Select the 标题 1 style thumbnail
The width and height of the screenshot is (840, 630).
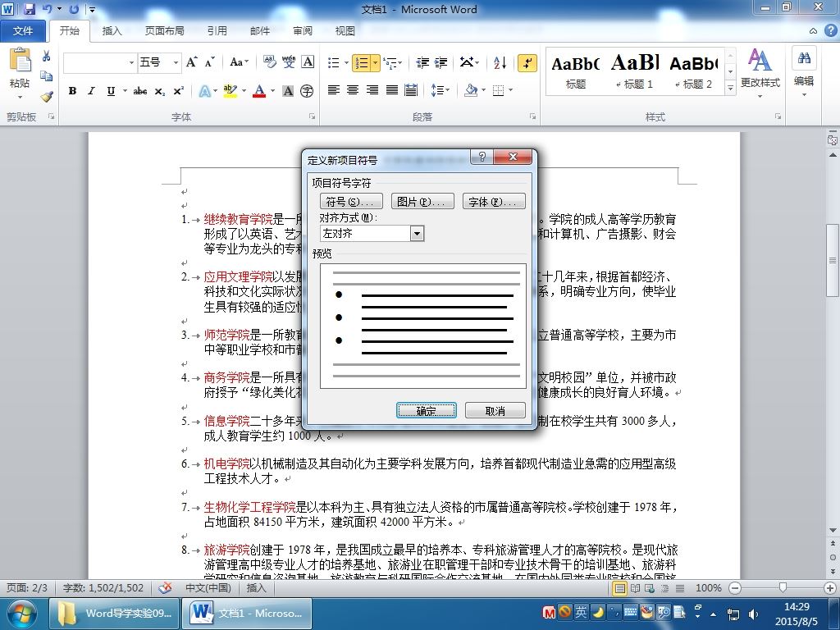(635, 71)
